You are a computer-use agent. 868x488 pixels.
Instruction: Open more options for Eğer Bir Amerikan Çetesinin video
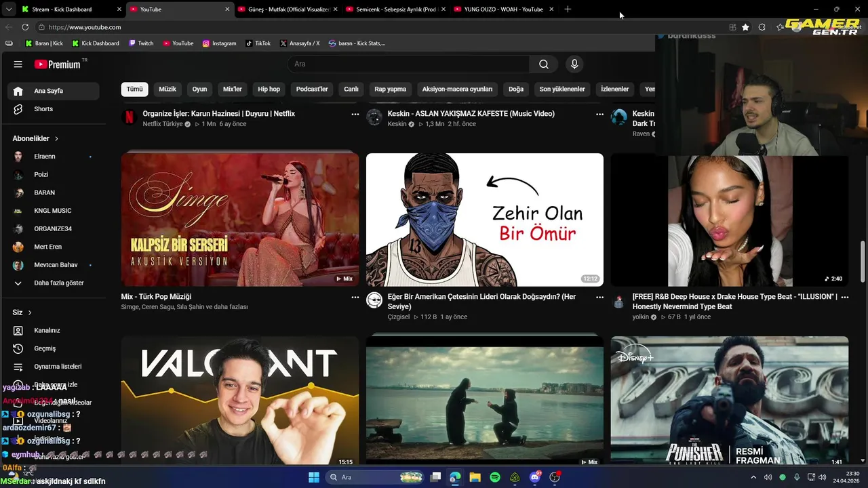[x=599, y=297]
